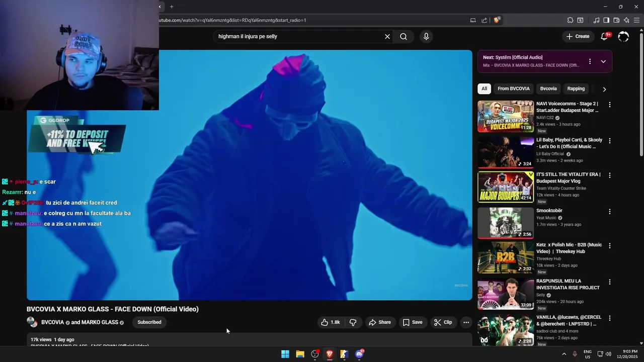
Task: Open Smooktobër video thumbnail
Action: pyautogui.click(x=506, y=223)
